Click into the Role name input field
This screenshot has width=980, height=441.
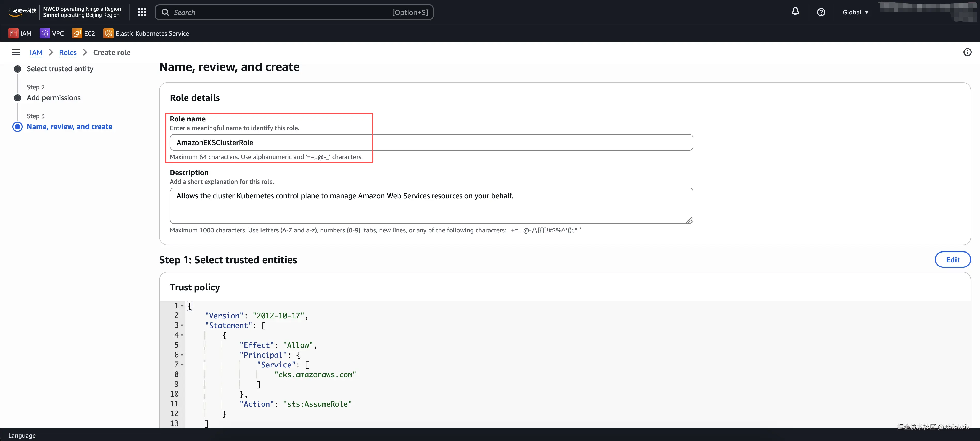click(x=431, y=143)
